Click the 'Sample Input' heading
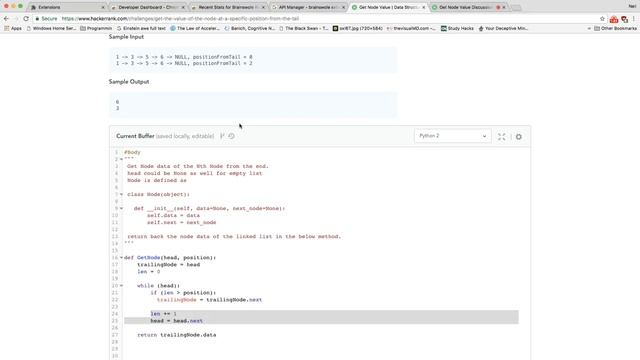Viewport: 640px width, 360px height. [126, 37]
